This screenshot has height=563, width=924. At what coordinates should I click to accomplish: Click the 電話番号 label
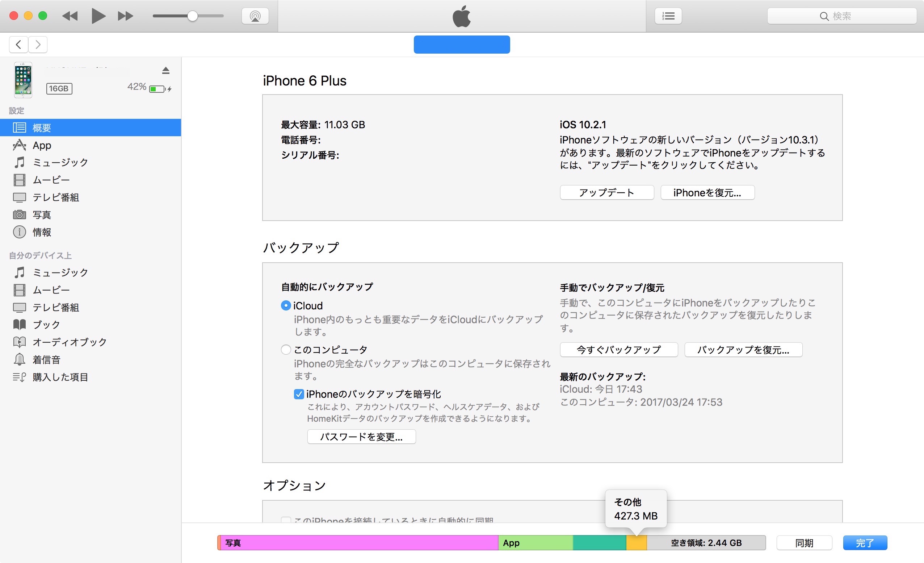click(x=301, y=140)
